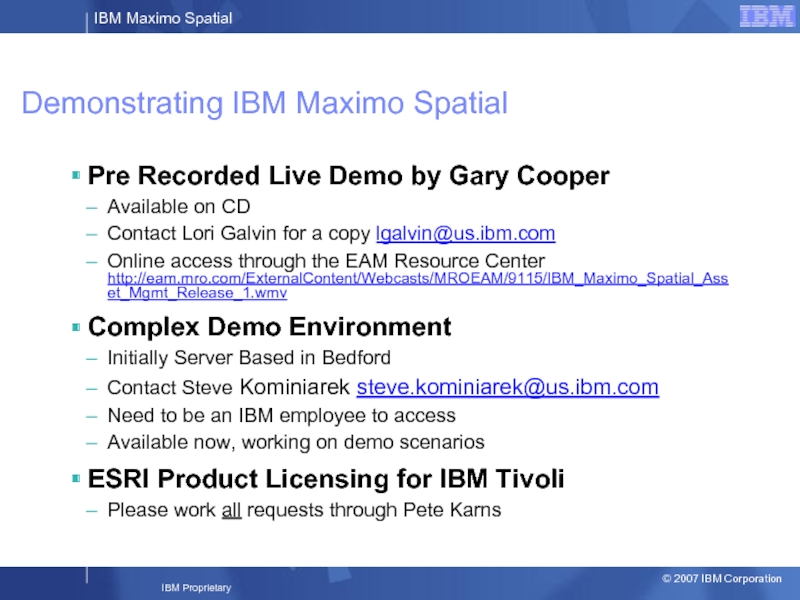Open the lgalvin@us.ibm.com email link

click(465, 233)
